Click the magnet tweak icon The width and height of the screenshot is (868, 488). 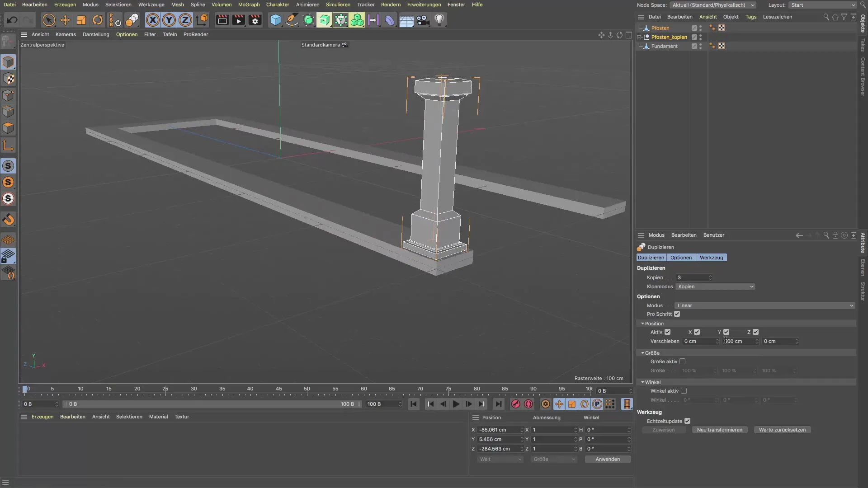click(8, 220)
